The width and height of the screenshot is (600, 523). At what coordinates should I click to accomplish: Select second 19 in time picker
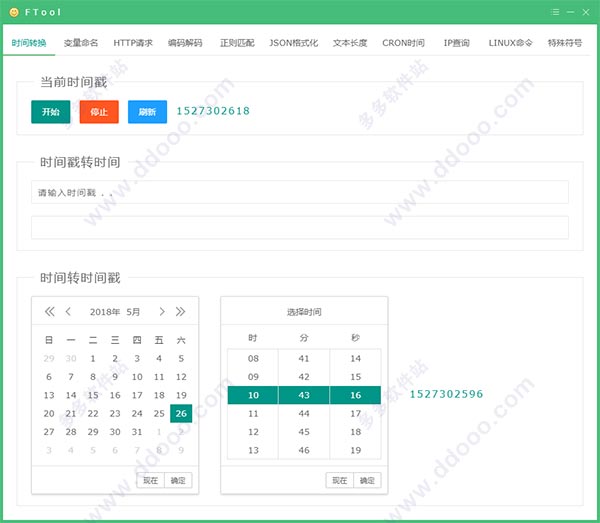pos(355,450)
